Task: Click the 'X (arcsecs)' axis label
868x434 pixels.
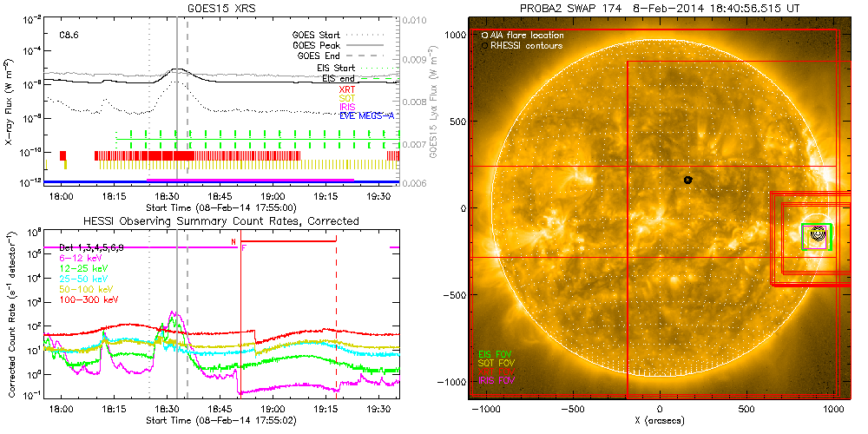Action: 660,421
